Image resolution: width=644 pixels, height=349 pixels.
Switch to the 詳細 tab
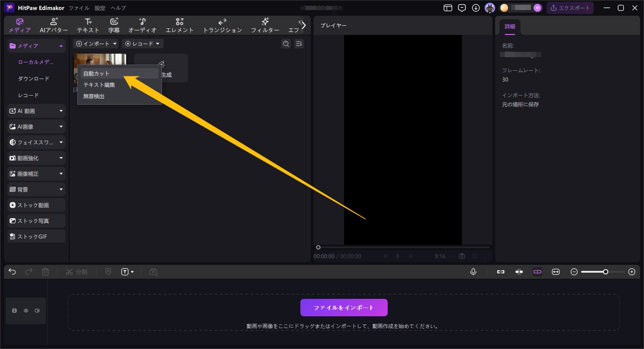pyautogui.click(x=510, y=26)
